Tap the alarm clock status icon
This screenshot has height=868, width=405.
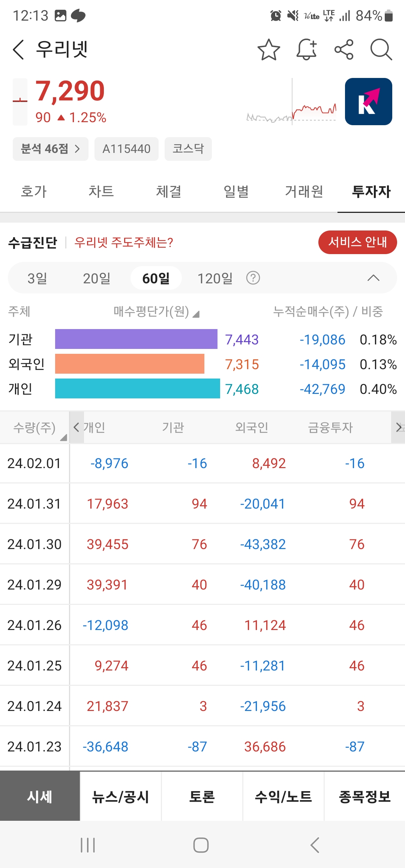pos(276,16)
